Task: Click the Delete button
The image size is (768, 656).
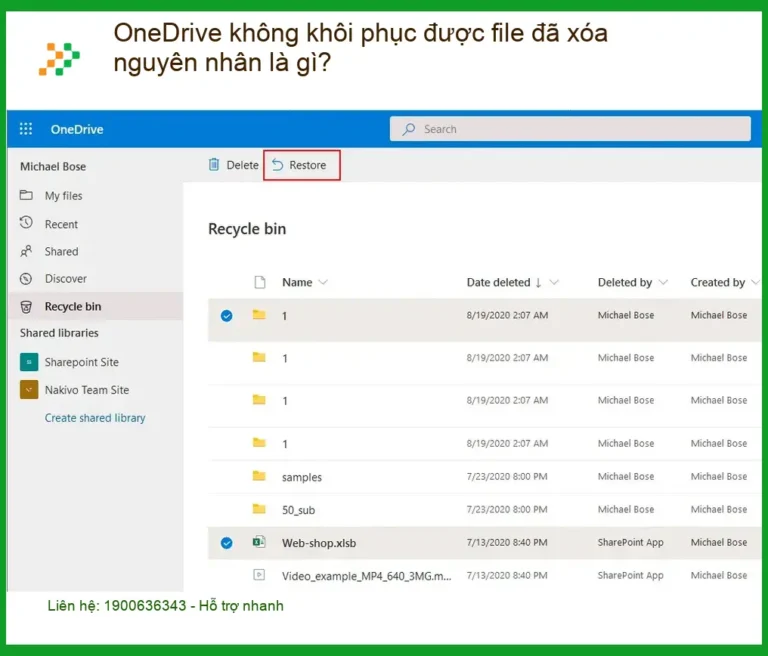Action: [234, 165]
